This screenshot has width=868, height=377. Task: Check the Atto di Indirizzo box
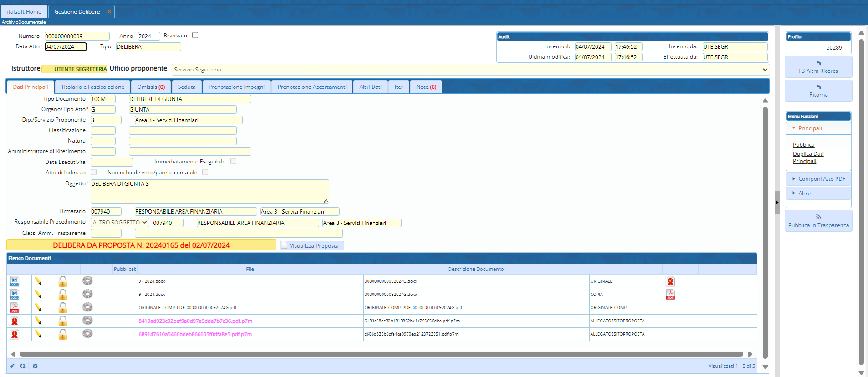(x=93, y=172)
